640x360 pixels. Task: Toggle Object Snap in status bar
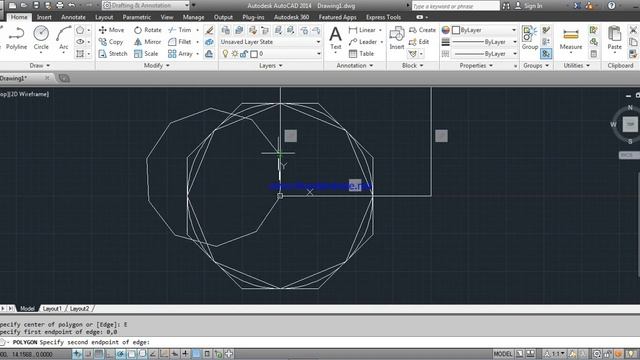point(131,354)
